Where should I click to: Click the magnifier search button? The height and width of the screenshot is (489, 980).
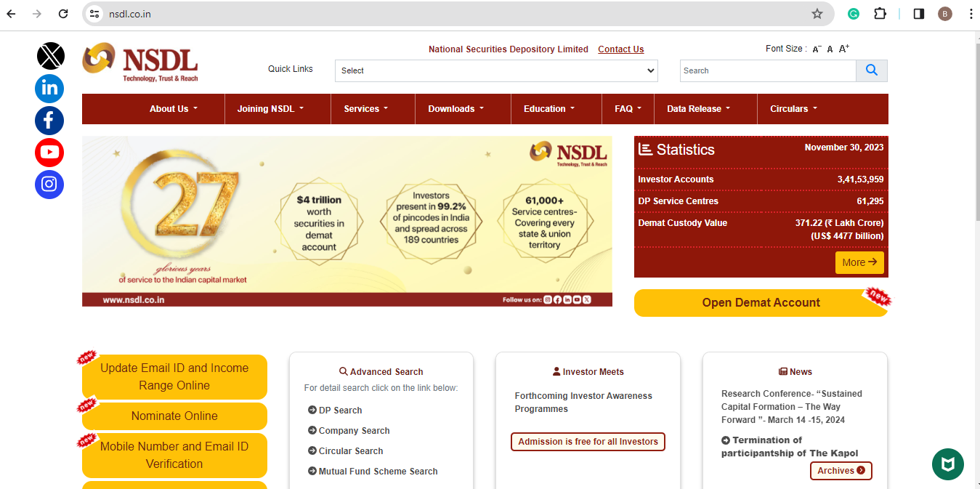(x=872, y=70)
